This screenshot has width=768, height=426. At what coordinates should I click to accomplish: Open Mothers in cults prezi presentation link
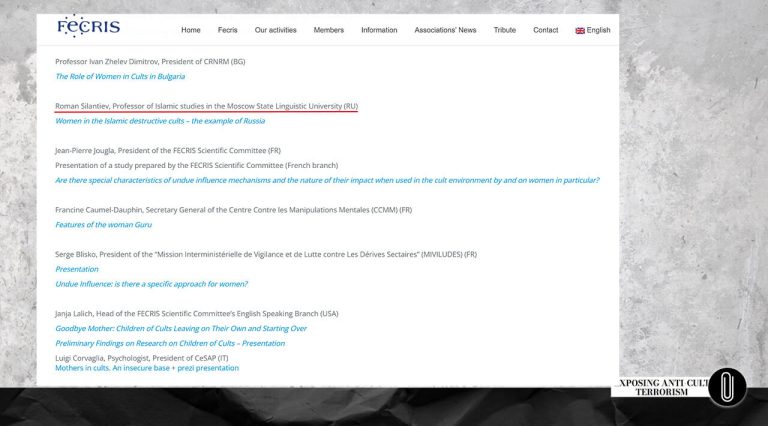(147, 368)
